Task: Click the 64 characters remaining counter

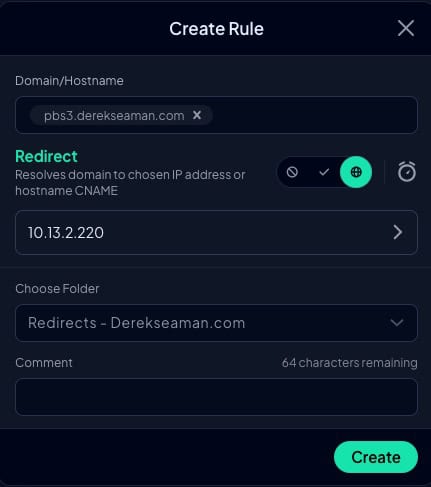Action: (x=349, y=363)
